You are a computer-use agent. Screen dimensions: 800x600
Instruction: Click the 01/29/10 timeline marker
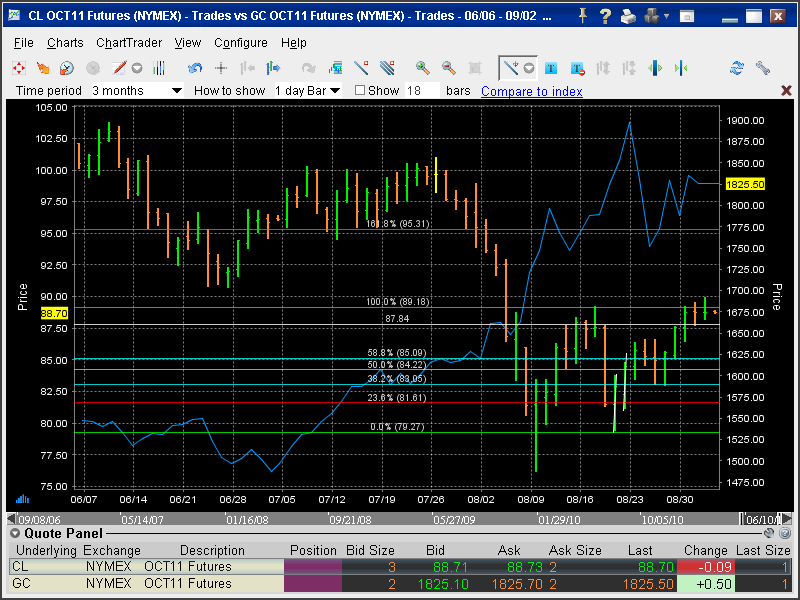(x=560, y=520)
